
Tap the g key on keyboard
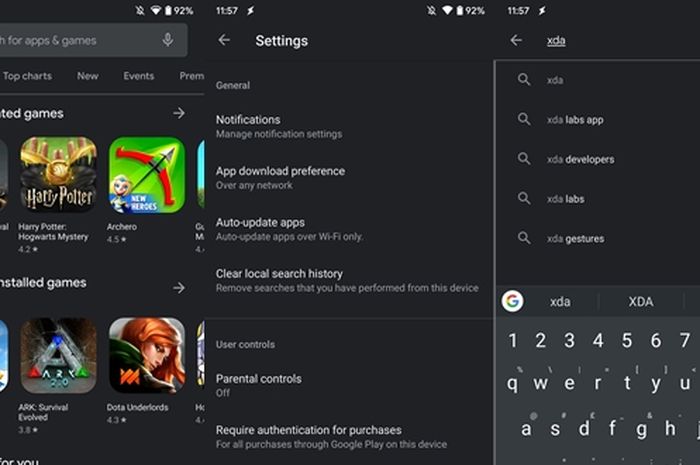(641, 429)
